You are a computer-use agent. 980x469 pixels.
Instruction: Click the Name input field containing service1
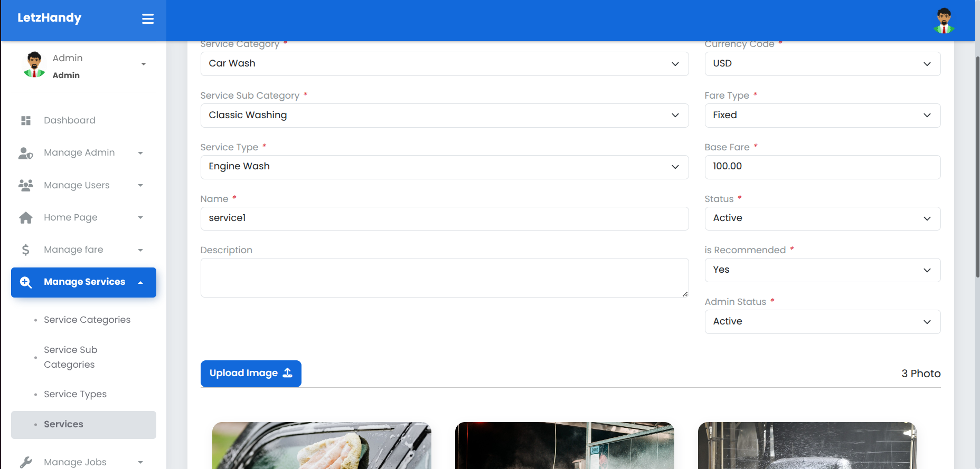pos(445,218)
